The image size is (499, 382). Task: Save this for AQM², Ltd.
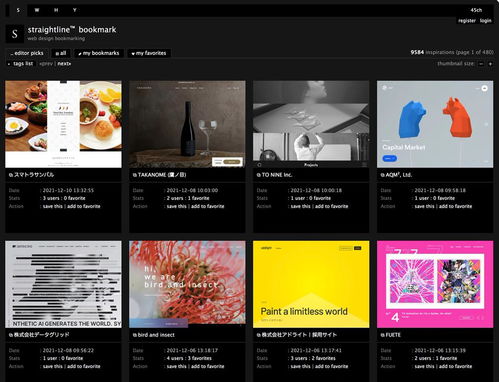point(425,206)
